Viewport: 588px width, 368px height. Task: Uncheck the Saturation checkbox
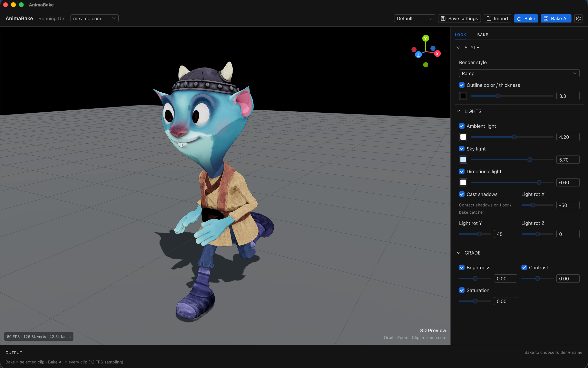pyautogui.click(x=462, y=290)
